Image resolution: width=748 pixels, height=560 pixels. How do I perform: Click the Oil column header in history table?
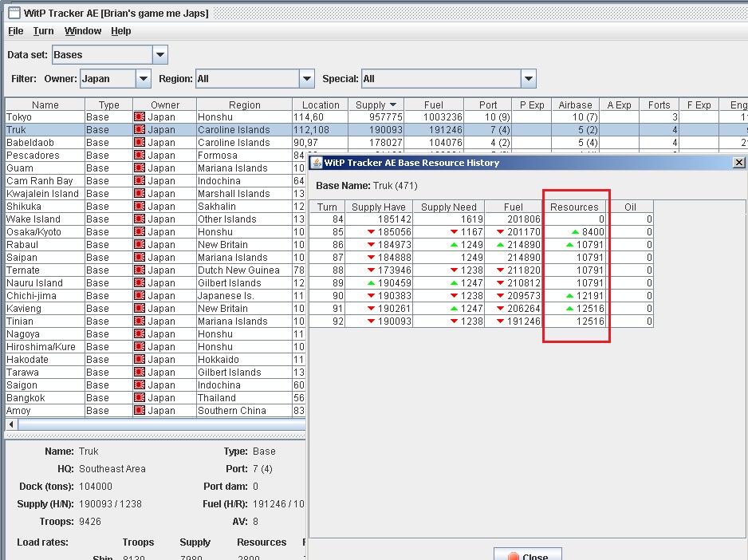click(x=631, y=207)
